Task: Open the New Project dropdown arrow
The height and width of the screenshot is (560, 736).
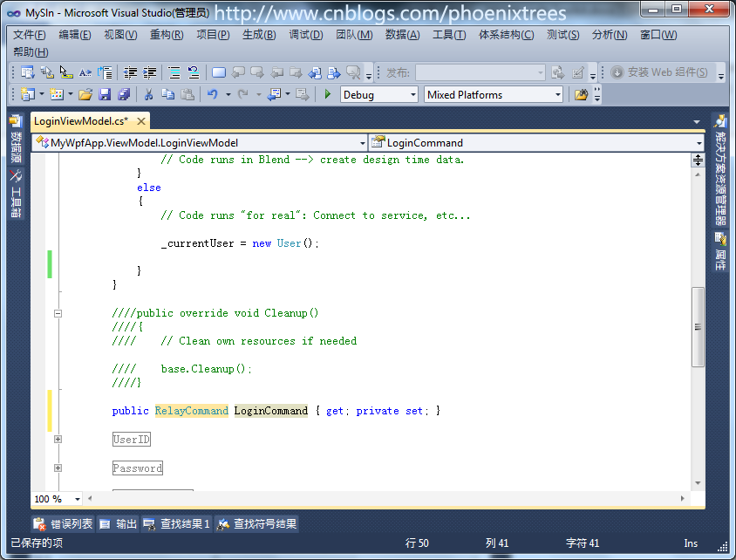Action: (42, 95)
